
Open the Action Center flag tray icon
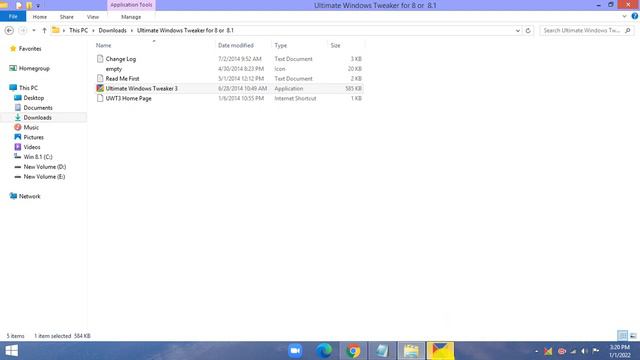[596, 351]
